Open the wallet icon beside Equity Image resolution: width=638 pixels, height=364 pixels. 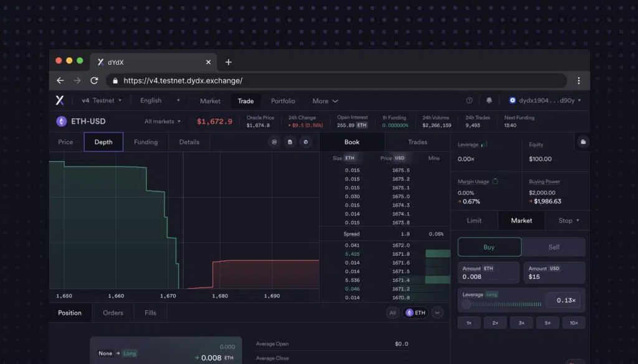(583, 142)
